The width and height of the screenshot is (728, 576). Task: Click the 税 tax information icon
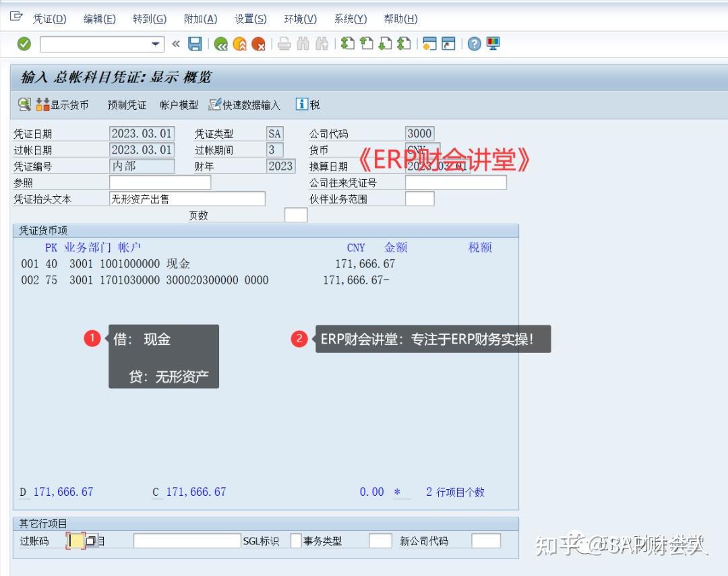coord(309,104)
